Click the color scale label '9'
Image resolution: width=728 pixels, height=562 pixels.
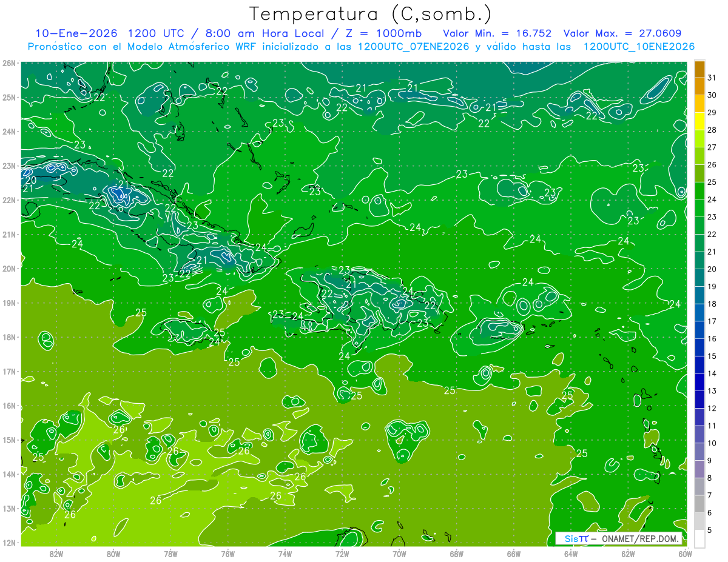pos(710,461)
